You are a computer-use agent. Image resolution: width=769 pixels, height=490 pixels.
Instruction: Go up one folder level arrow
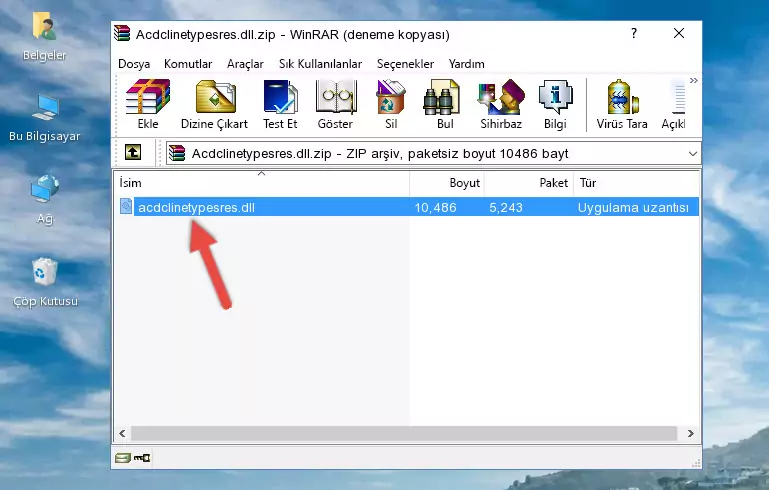[133, 152]
